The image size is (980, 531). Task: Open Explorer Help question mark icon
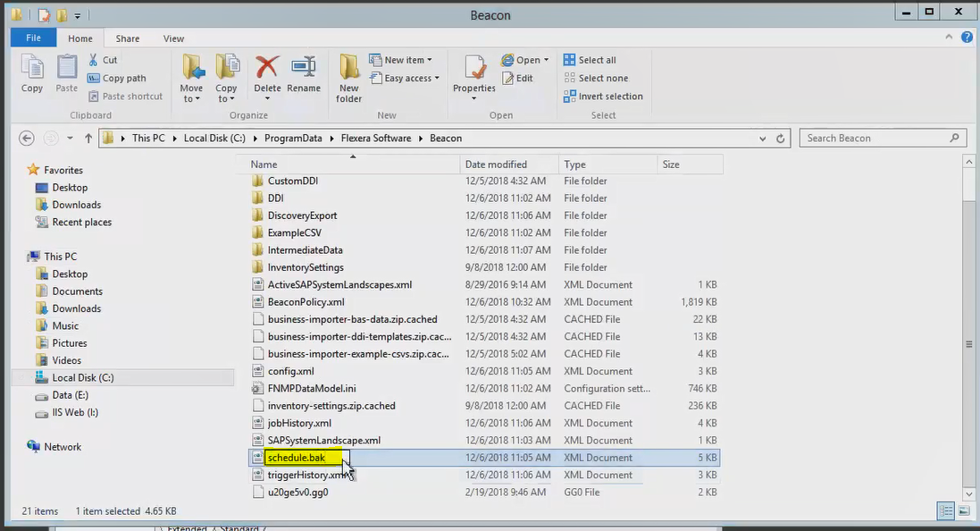coord(967,38)
